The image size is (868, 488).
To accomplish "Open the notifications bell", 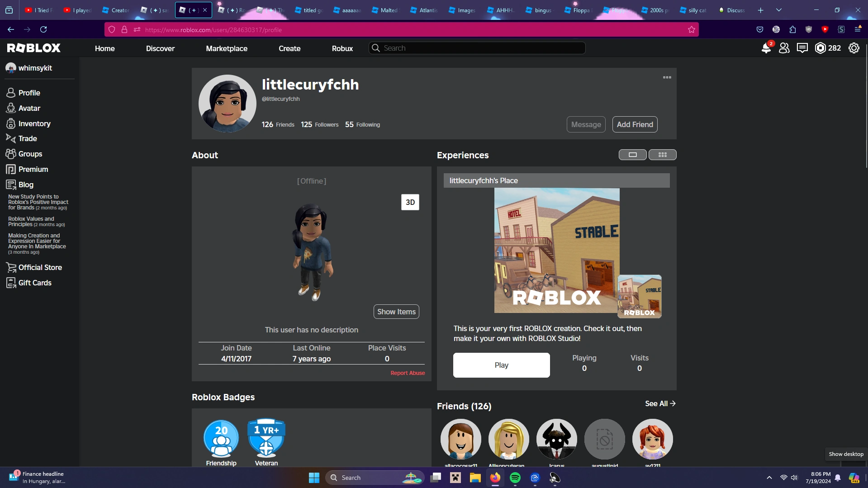I will pos(766,48).
